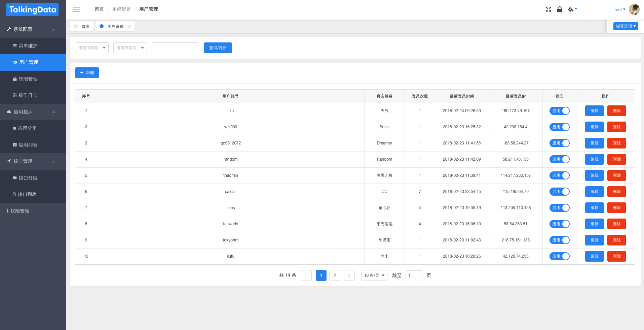This screenshot has width=644, height=330.
Task: Click the icon beside 应用分组
Action: coord(14,128)
